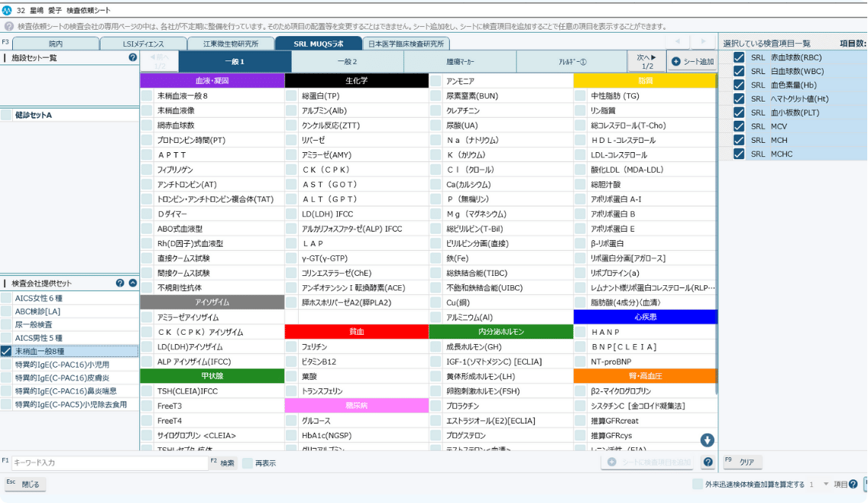
Task: Click help icon in 検査会社提供セット header
Action: point(120,283)
